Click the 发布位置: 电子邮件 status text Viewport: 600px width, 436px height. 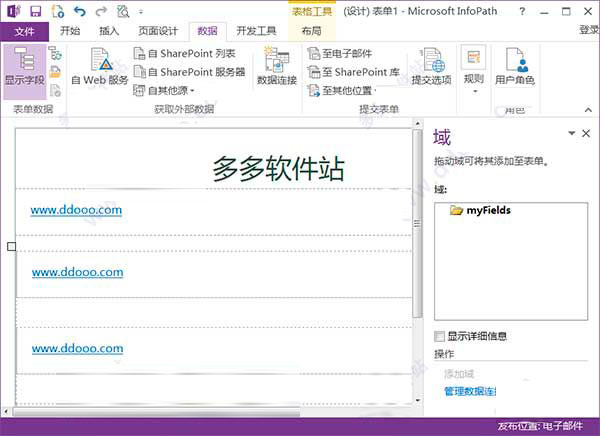(x=540, y=426)
